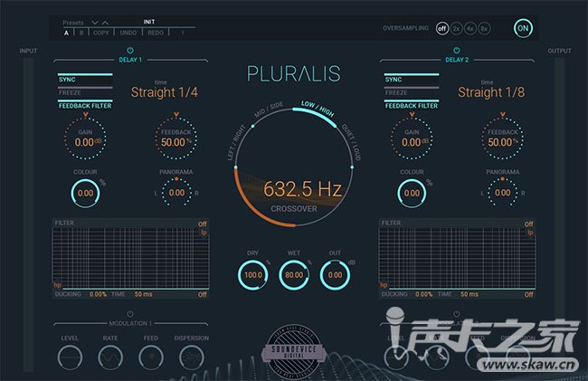Toggle Delay 1 power icon
The width and height of the screenshot is (588, 381).
(x=130, y=51)
